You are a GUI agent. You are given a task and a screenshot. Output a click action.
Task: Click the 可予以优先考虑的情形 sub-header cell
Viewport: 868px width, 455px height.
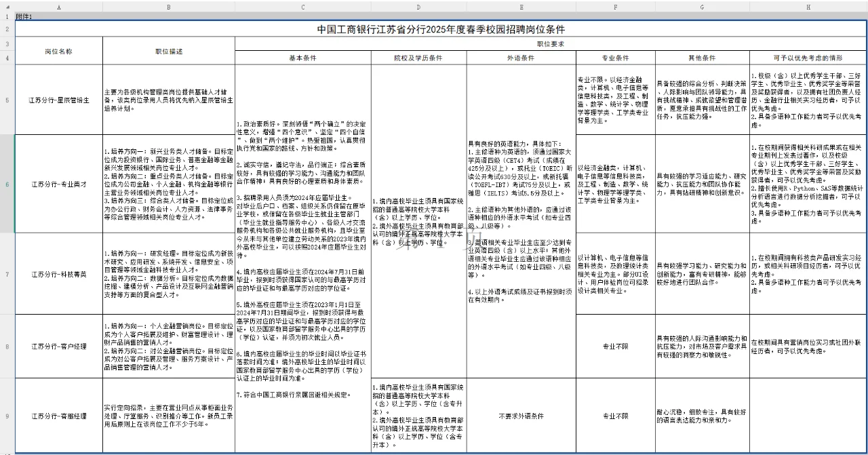[x=808, y=58]
